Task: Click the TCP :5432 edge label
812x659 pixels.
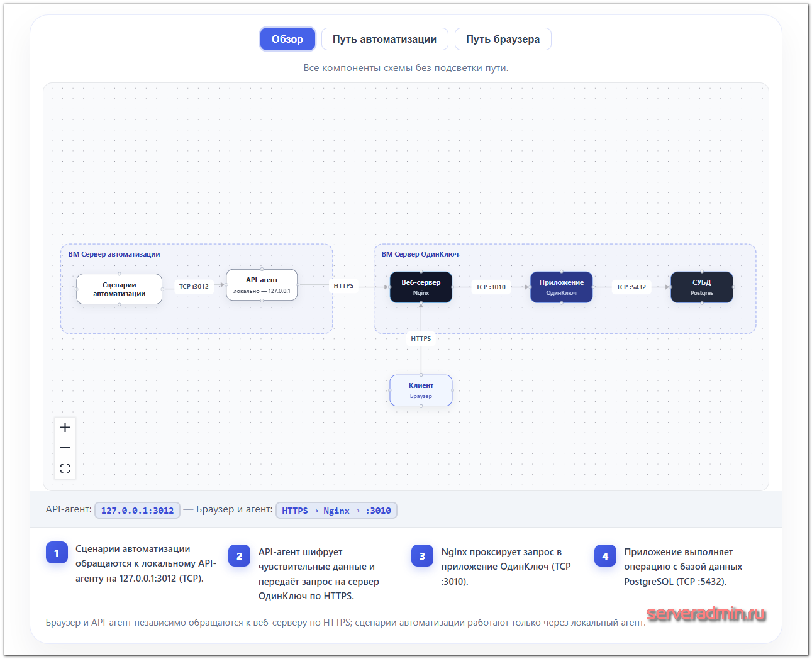Action: (631, 287)
